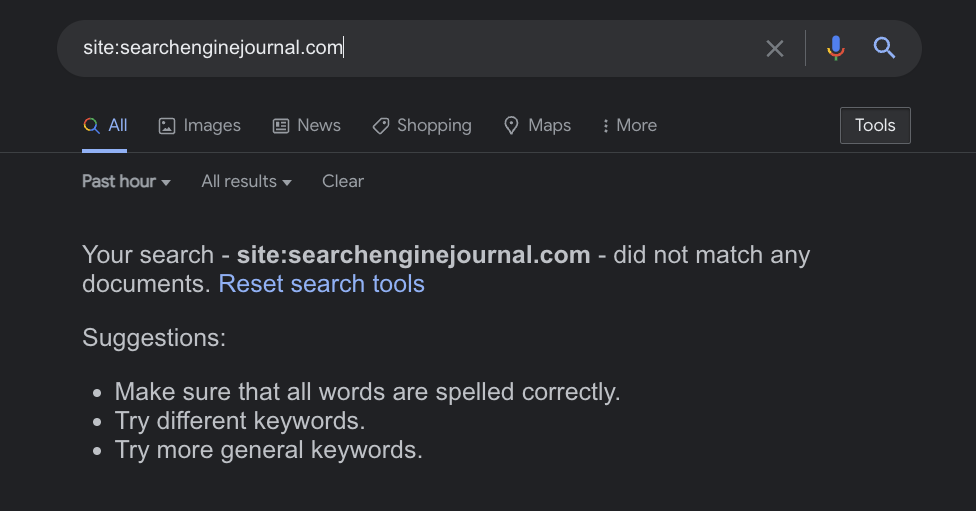The width and height of the screenshot is (976, 511).
Task: Click the Shopping tab price tag icon
Action: pyautogui.click(x=380, y=126)
